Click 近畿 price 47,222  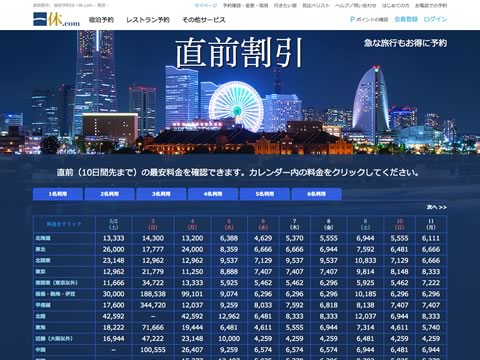click(153, 338)
